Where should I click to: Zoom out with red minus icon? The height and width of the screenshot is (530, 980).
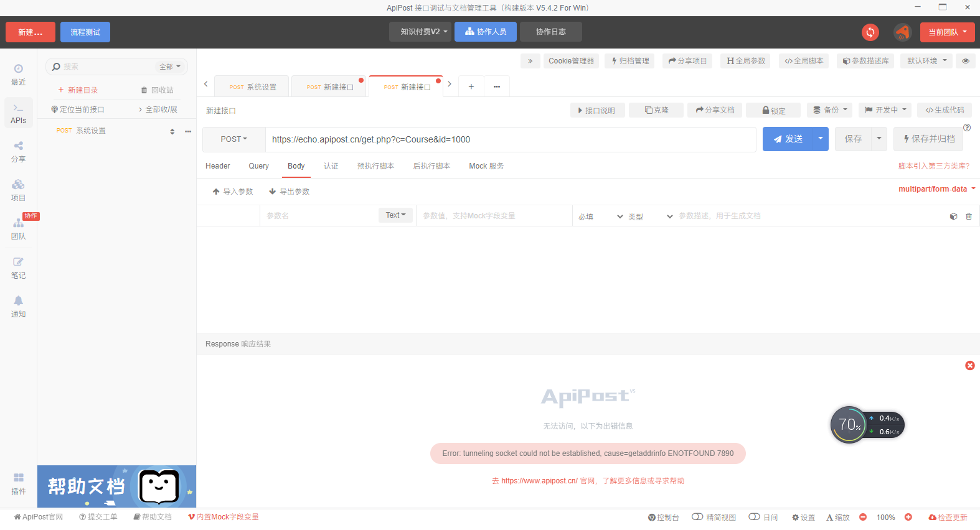[x=863, y=517]
